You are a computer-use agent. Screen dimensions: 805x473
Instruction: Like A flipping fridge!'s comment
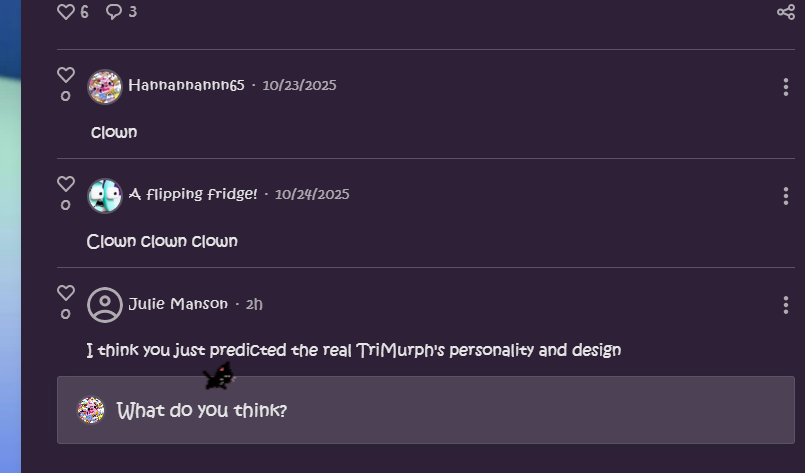[x=66, y=184]
